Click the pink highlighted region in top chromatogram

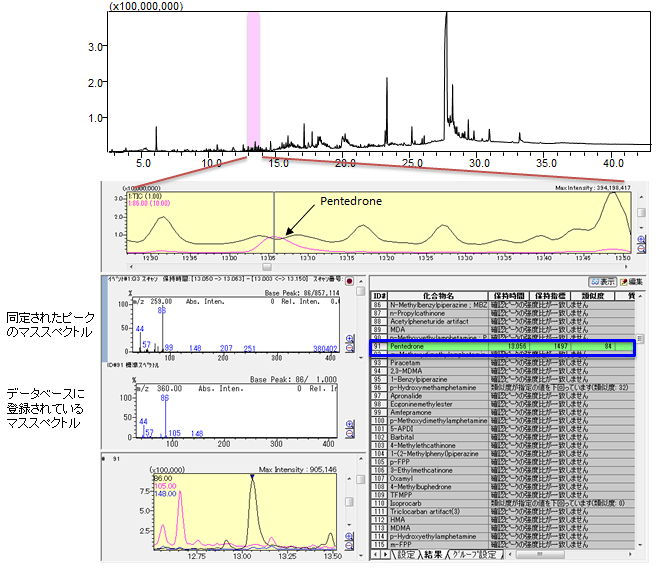[253, 80]
